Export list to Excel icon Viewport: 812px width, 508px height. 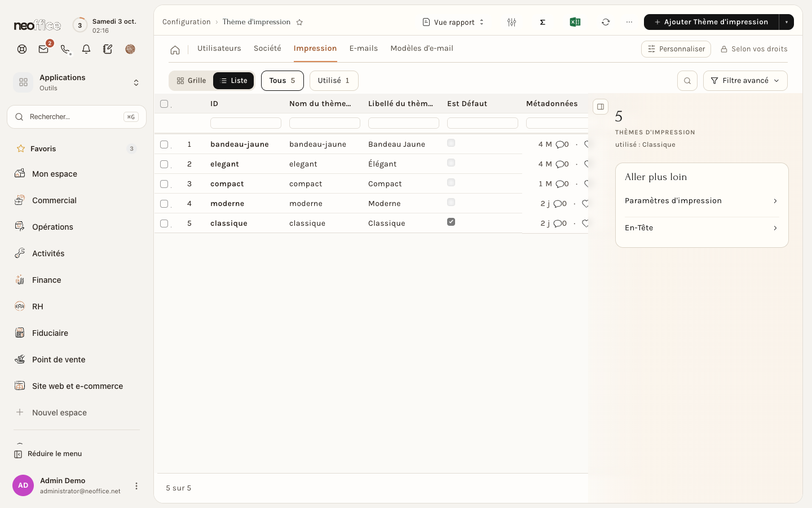575,22
